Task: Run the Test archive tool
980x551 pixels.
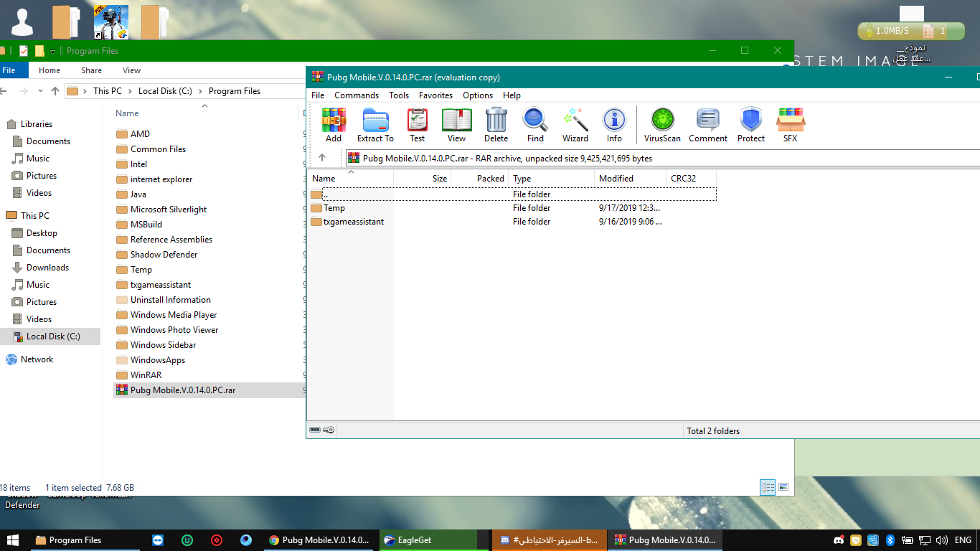Action: [x=417, y=125]
